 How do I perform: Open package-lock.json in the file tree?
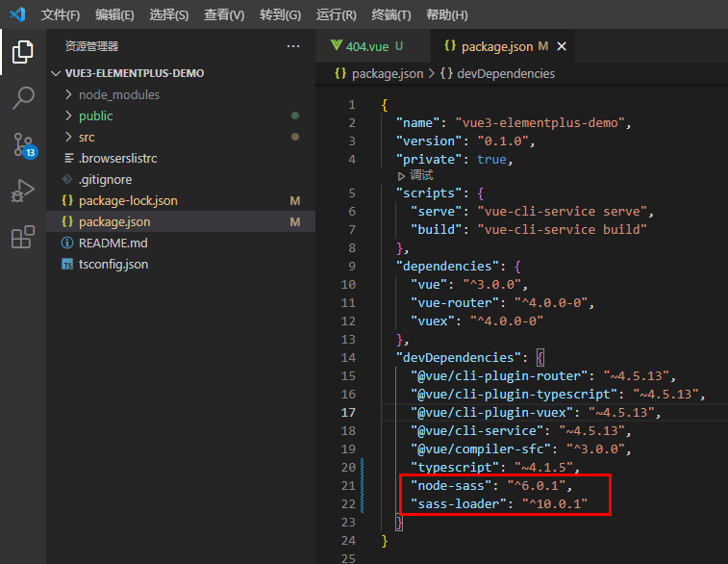(181, 201)
